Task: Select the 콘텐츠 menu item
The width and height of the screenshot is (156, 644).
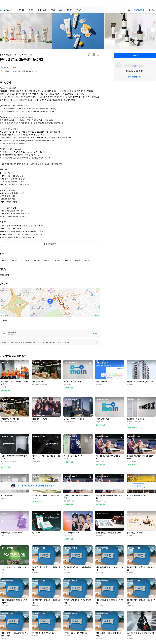Action: coord(53,10)
